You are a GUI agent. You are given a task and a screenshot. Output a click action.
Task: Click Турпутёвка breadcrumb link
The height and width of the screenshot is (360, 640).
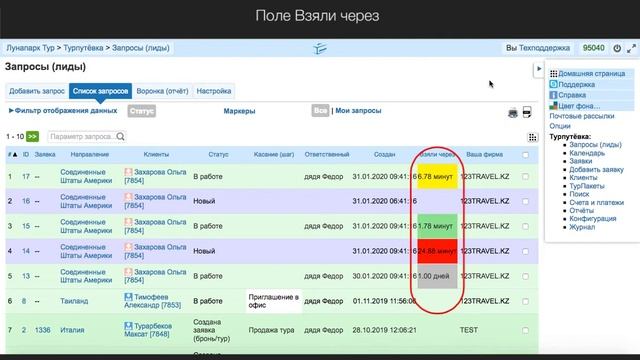[x=83, y=48]
